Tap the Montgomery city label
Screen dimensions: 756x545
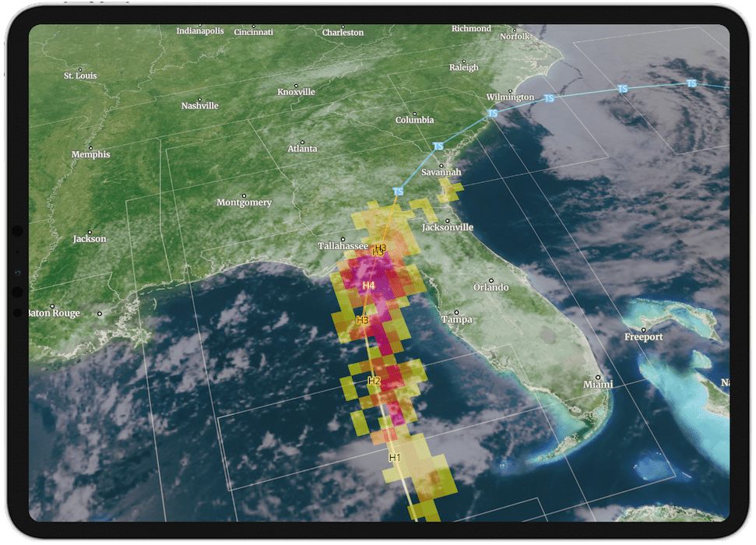click(x=244, y=202)
